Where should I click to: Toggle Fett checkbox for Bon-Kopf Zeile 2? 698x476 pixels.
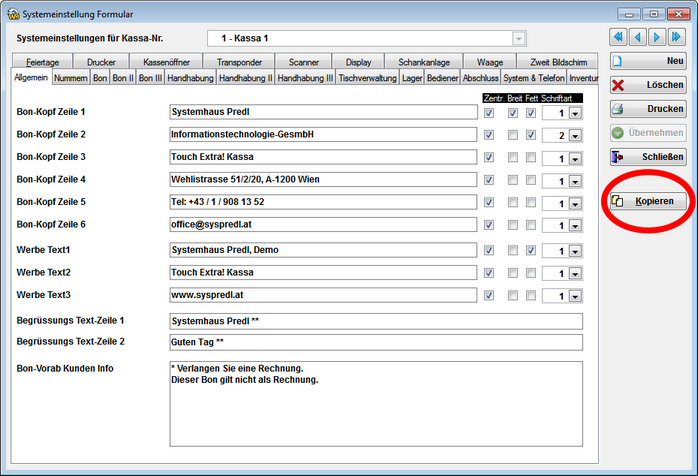point(531,135)
